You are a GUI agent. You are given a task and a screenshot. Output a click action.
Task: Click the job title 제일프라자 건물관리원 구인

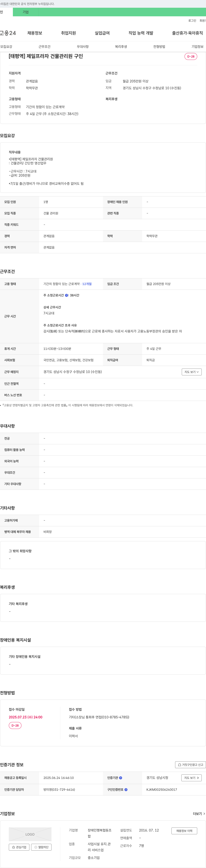[x=46, y=56]
